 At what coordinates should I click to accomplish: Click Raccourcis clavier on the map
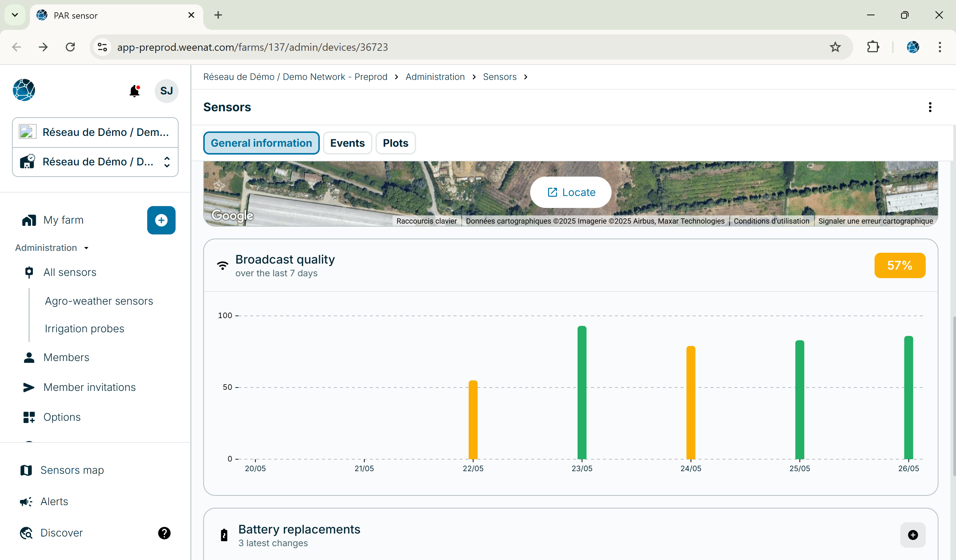point(426,221)
